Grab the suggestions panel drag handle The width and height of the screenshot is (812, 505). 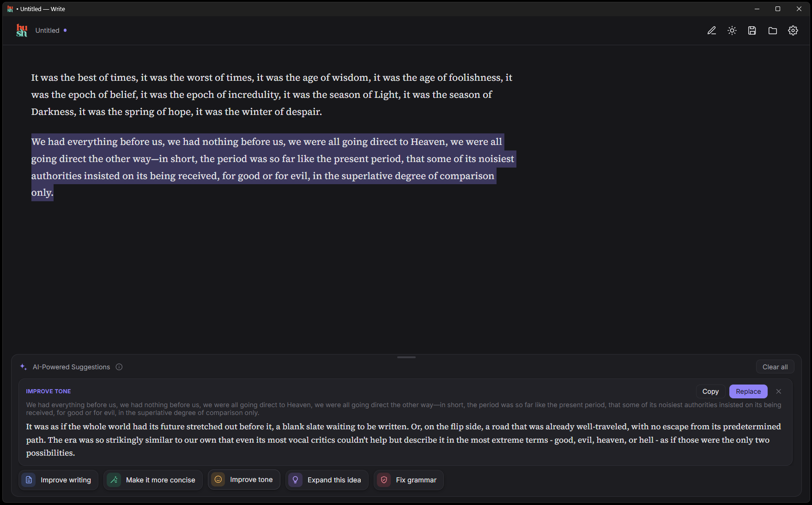pyautogui.click(x=406, y=357)
